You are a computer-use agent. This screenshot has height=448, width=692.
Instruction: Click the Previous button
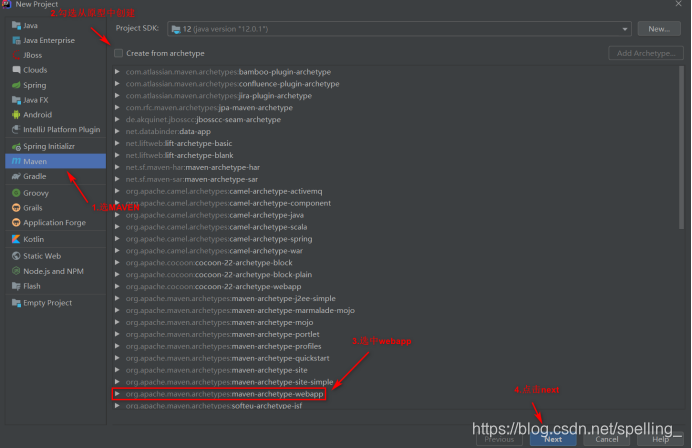tap(499, 439)
